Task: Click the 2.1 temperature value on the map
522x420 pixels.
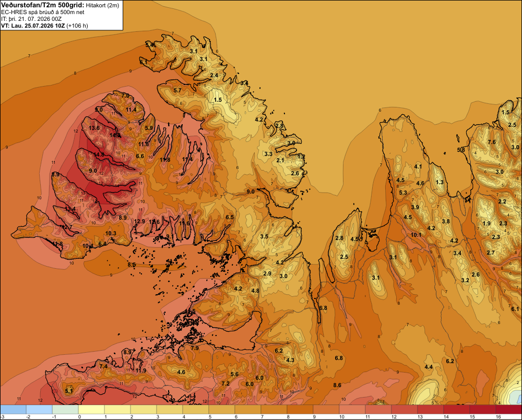Action: pyautogui.click(x=280, y=160)
